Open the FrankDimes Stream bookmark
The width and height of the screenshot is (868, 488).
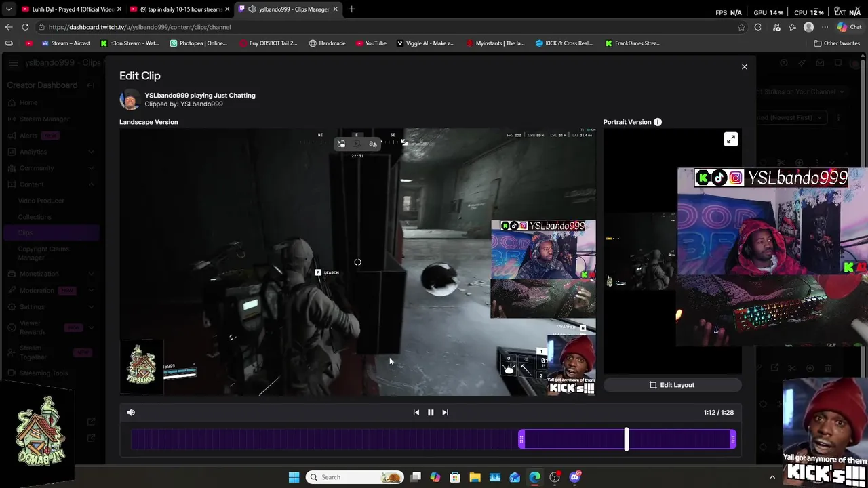click(633, 43)
